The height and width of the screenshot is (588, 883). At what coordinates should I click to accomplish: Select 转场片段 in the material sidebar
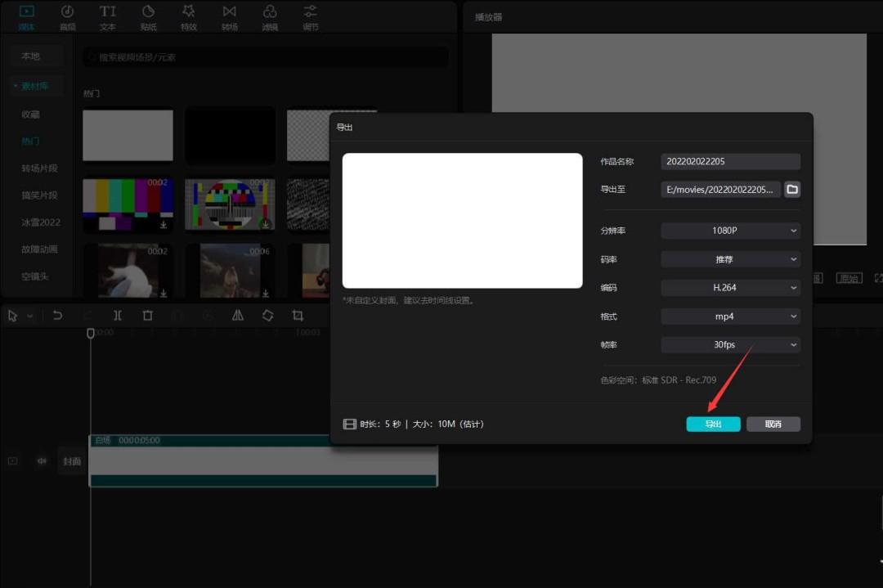pos(39,168)
